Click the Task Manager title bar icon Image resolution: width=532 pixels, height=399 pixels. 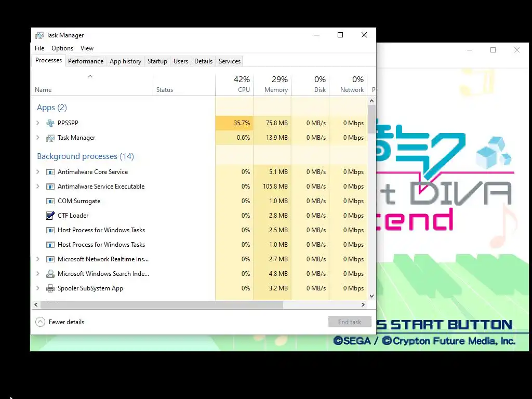click(39, 35)
